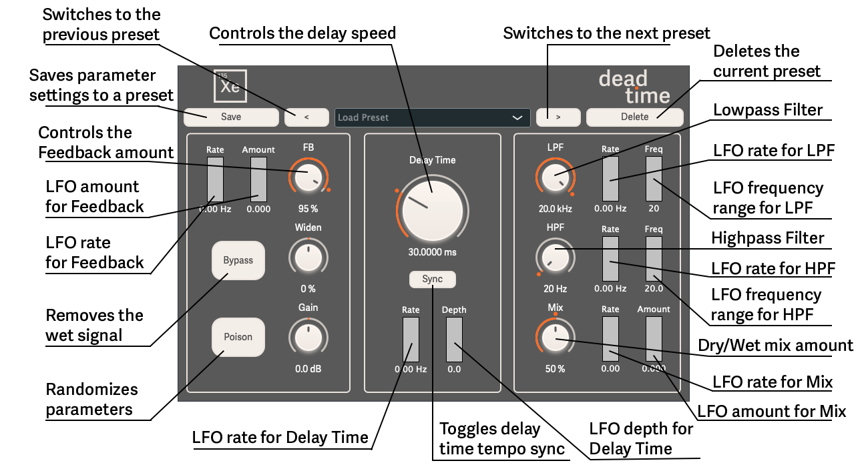Adjust the Mix dry/wet knob
The image size is (868, 467).
[555, 338]
